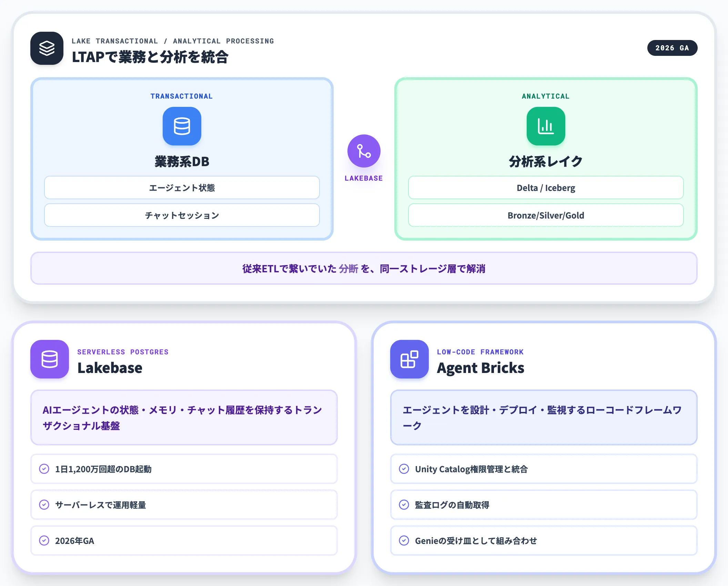The image size is (728, 586).
Task: Click the 業務系DB title
Action: tap(182, 161)
